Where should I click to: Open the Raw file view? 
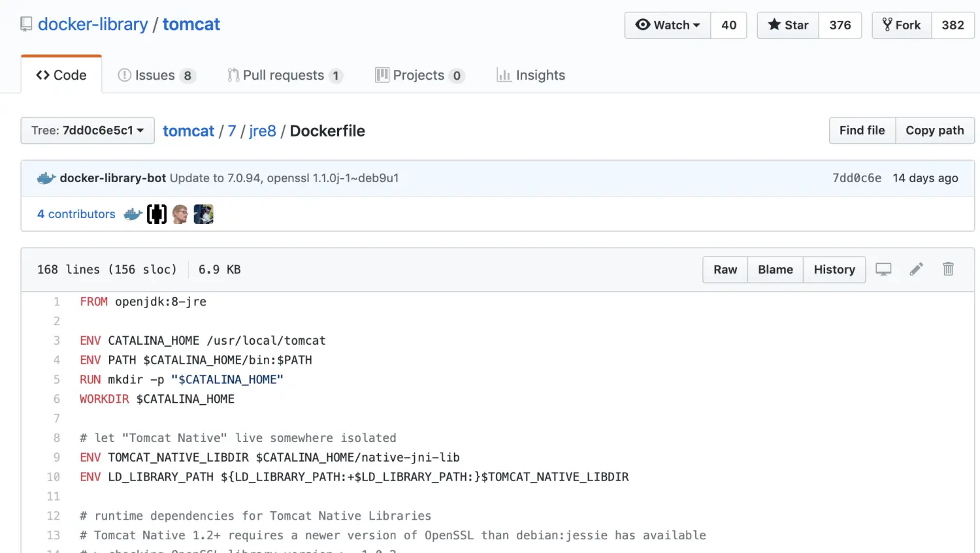725,270
